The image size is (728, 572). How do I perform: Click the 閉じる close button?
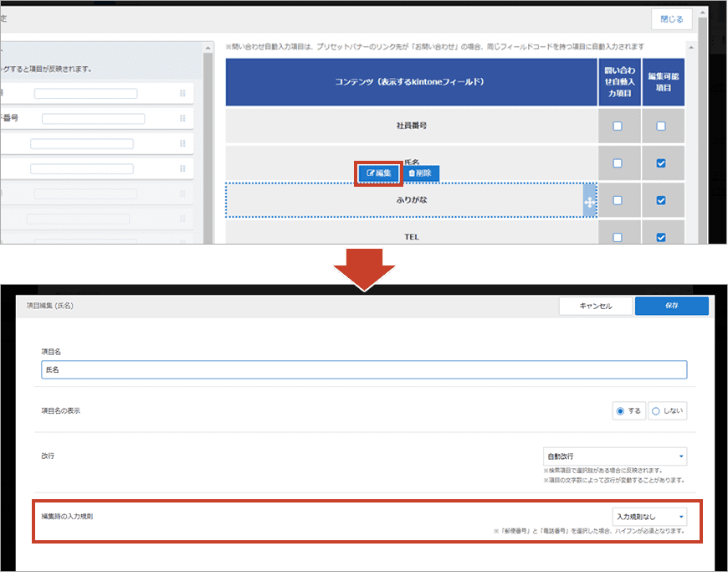pyautogui.click(x=671, y=19)
